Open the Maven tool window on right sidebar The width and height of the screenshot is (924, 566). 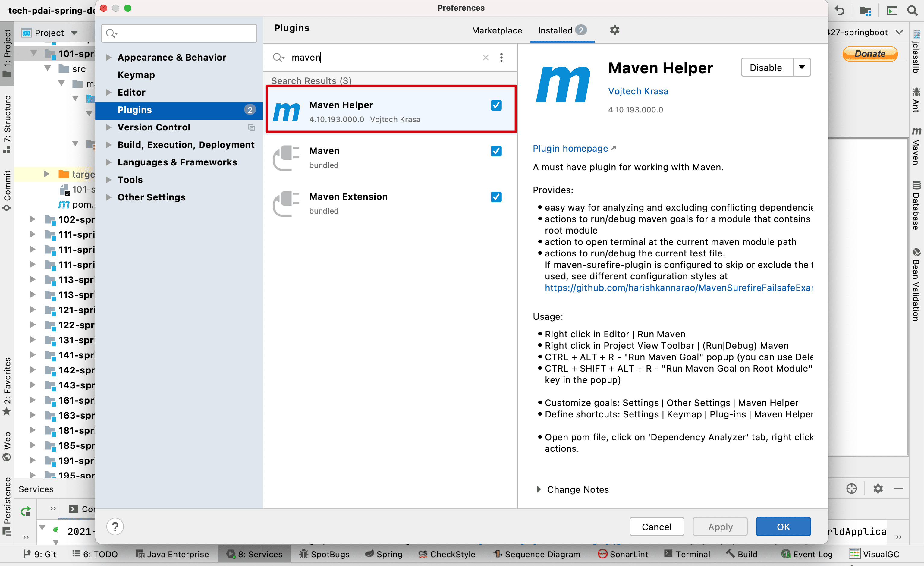coord(916,147)
